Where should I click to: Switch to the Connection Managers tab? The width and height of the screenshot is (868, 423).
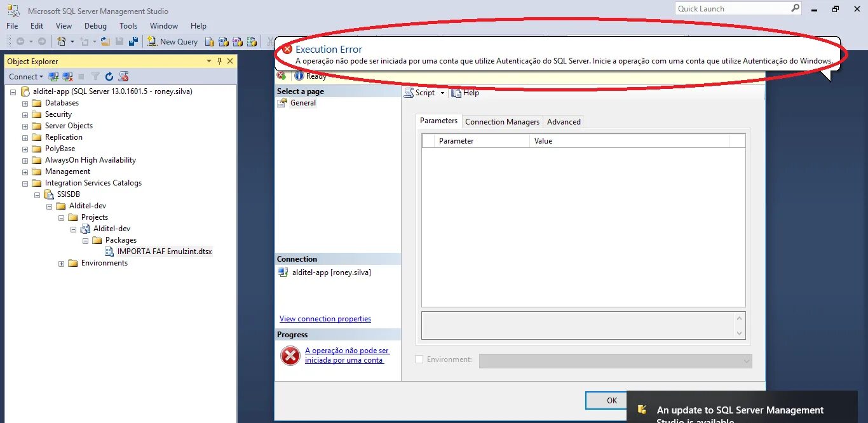[502, 122]
